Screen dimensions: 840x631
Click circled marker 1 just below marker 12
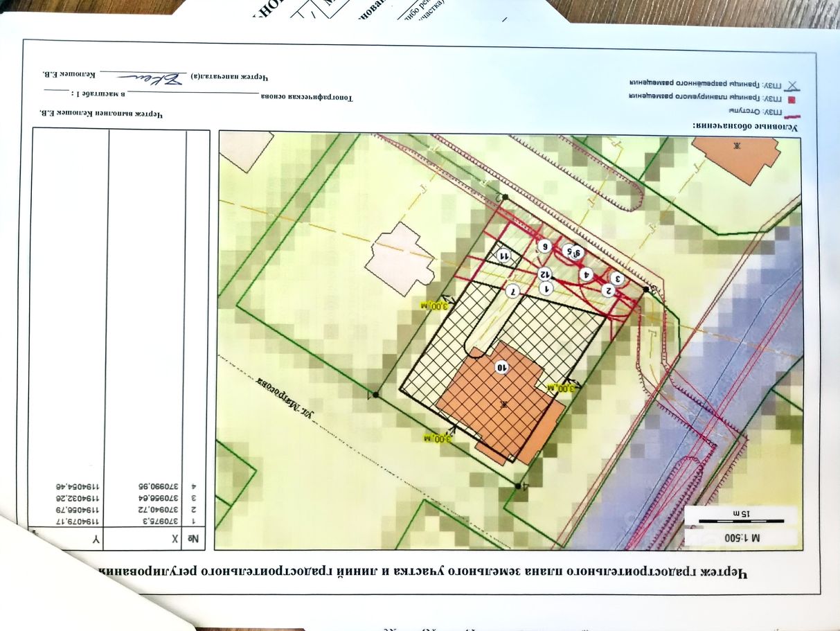point(546,287)
